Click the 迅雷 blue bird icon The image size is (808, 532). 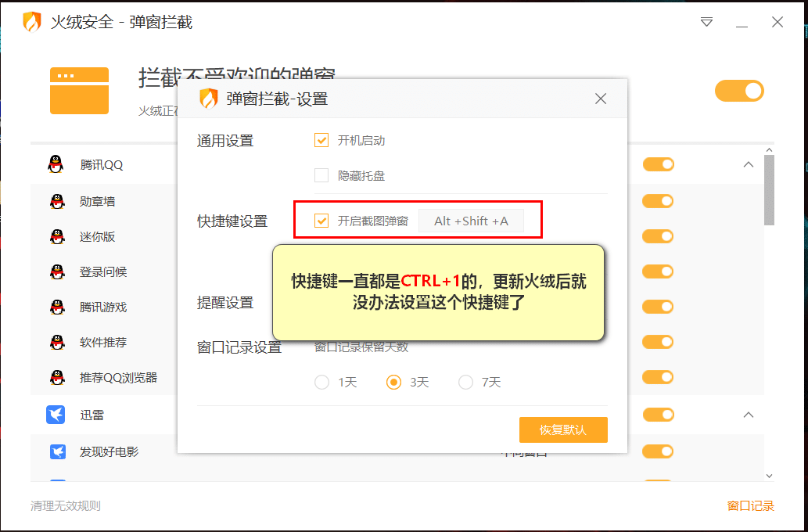[56, 415]
